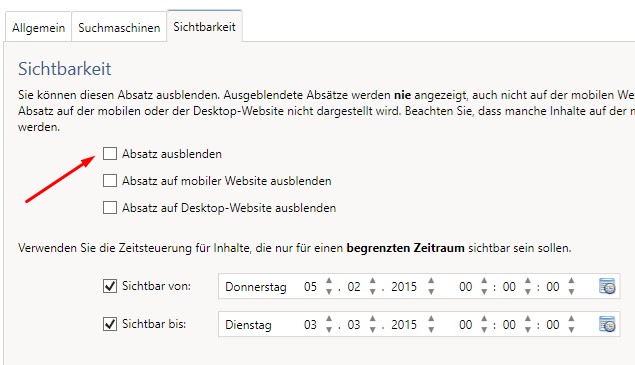
Task: Decrease year 2015 in Sichtbar von
Action: (x=431, y=291)
